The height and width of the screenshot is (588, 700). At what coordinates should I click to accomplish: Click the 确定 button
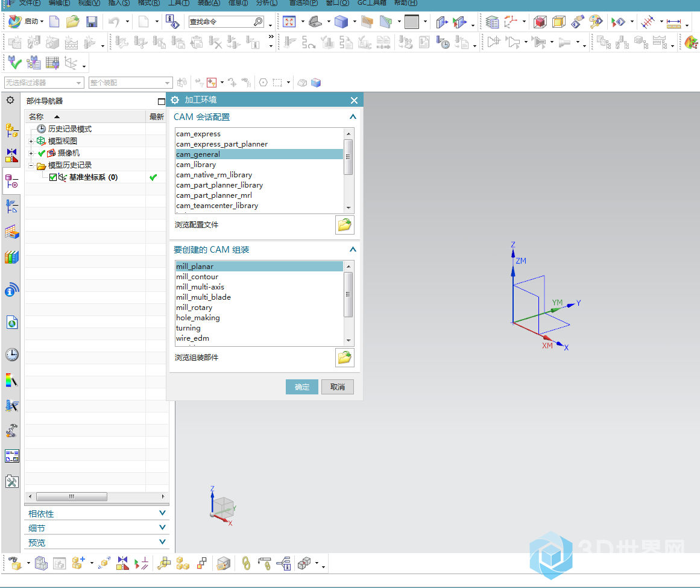coord(302,387)
